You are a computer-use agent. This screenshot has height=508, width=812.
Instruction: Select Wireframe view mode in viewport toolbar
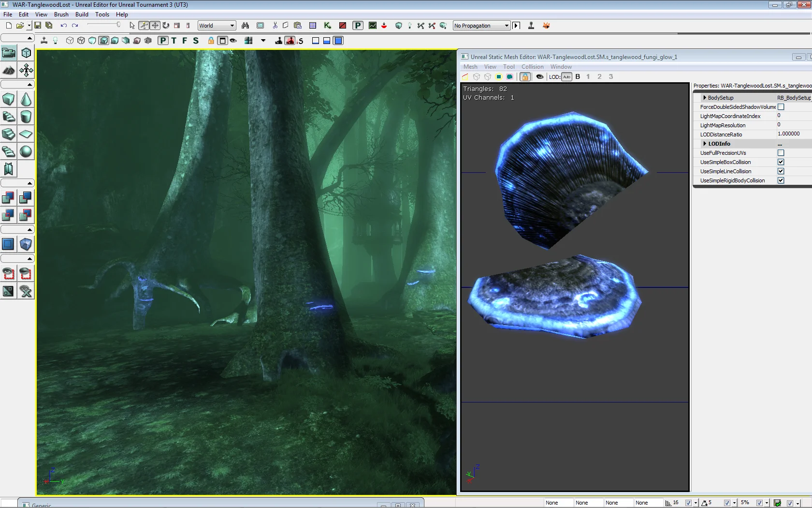pyautogui.click(x=81, y=41)
